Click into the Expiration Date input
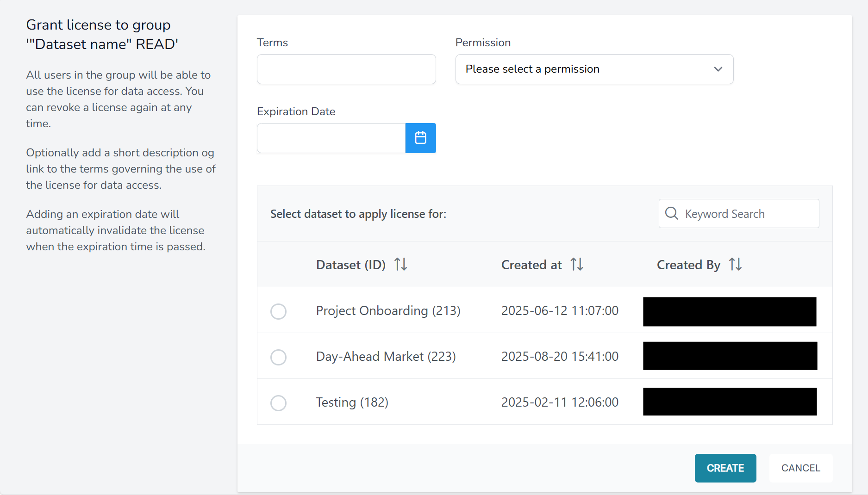Screen dimensions: 868x495 [331, 138]
